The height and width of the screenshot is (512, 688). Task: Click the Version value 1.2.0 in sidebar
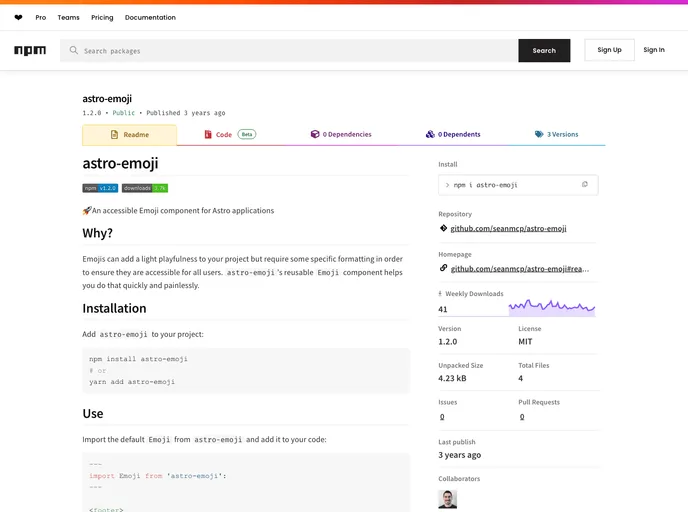tap(448, 341)
